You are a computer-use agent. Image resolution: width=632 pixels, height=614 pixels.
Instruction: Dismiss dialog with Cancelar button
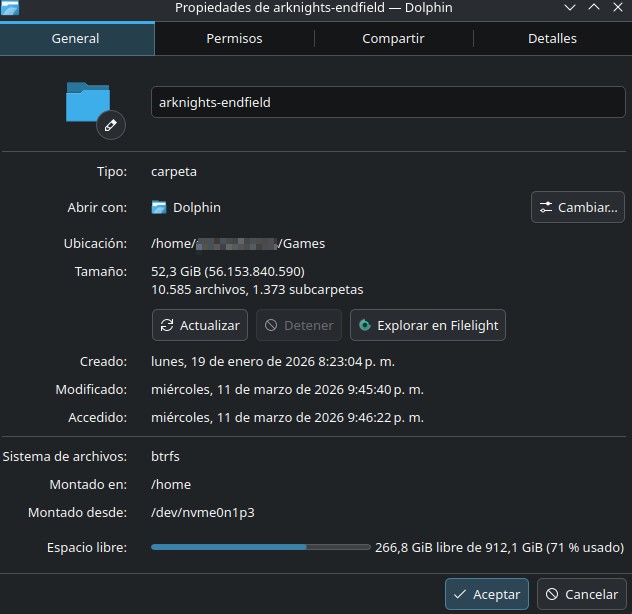click(582, 594)
